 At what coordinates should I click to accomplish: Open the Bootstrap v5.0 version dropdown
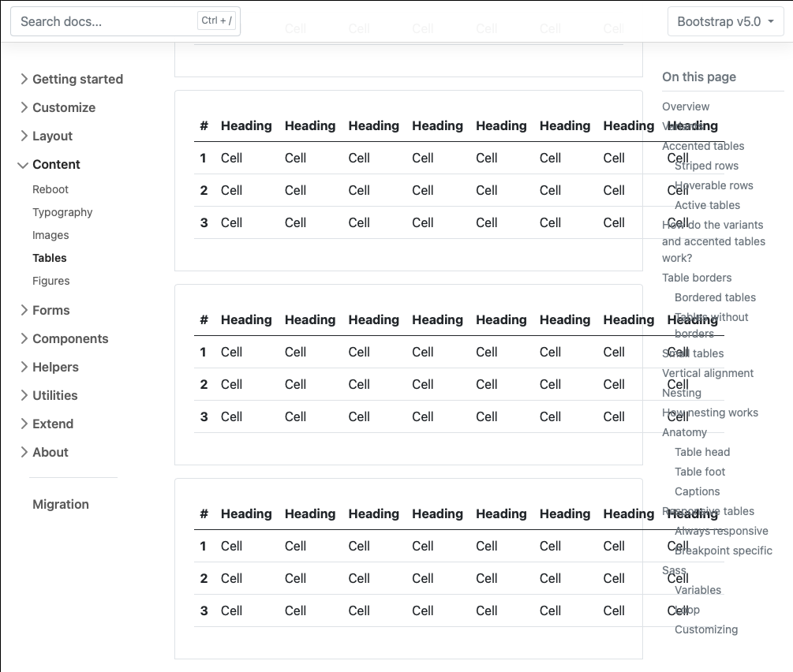(725, 21)
